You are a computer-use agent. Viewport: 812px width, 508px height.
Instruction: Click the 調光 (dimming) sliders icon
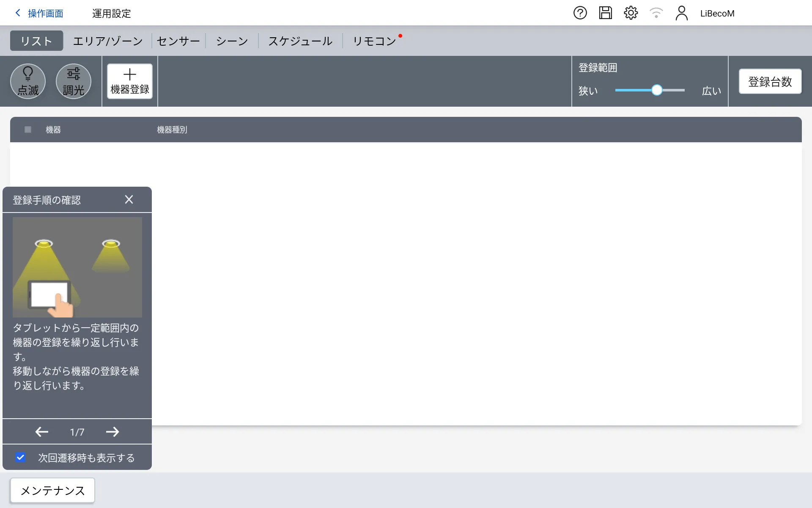click(x=74, y=81)
